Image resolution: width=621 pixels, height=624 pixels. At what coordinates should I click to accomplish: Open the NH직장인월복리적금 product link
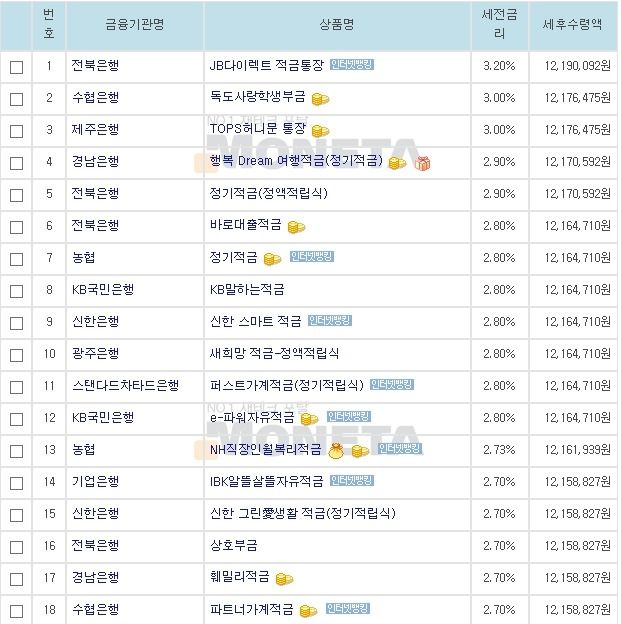click(266, 450)
